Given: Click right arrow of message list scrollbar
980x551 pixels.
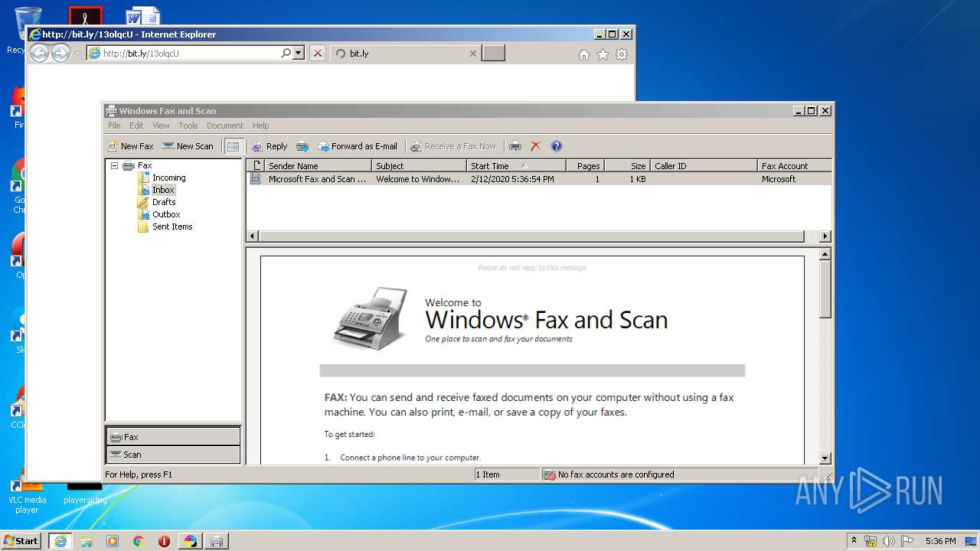Looking at the screenshot, I should [x=825, y=236].
